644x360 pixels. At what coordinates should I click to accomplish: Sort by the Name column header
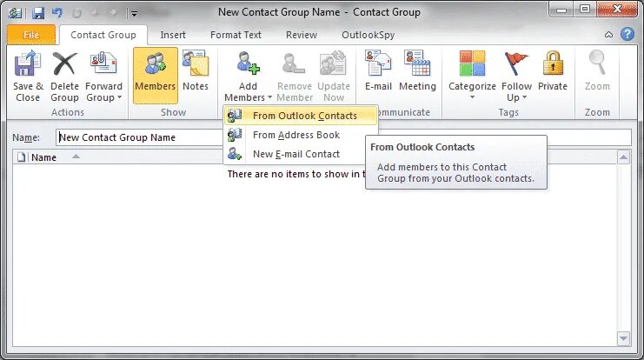click(43, 157)
